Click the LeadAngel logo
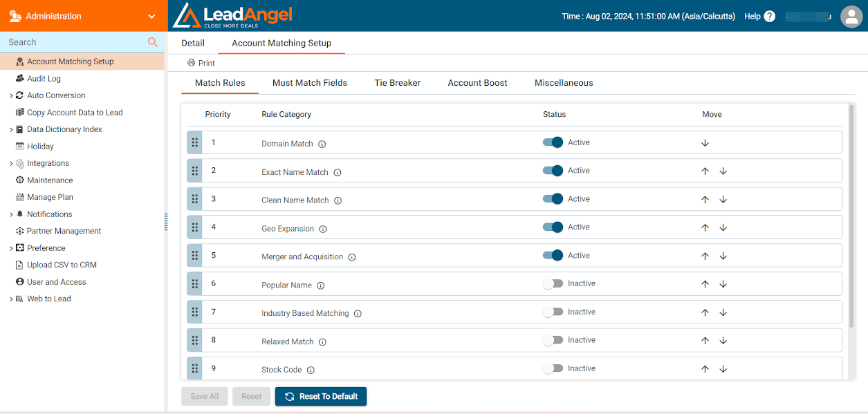The width and height of the screenshot is (868, 414). tap(232, 16)
